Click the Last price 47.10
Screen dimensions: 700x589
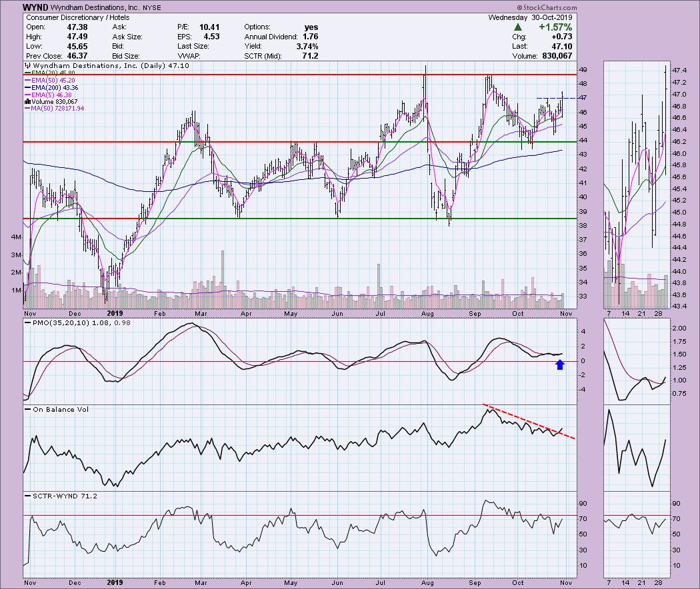(561, 47)
